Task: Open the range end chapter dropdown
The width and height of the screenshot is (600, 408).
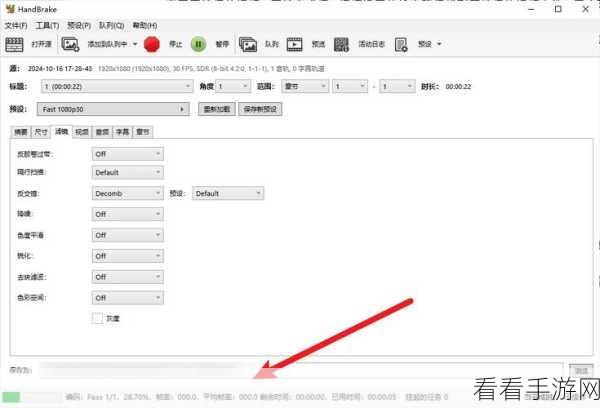Action: (397, 86)
